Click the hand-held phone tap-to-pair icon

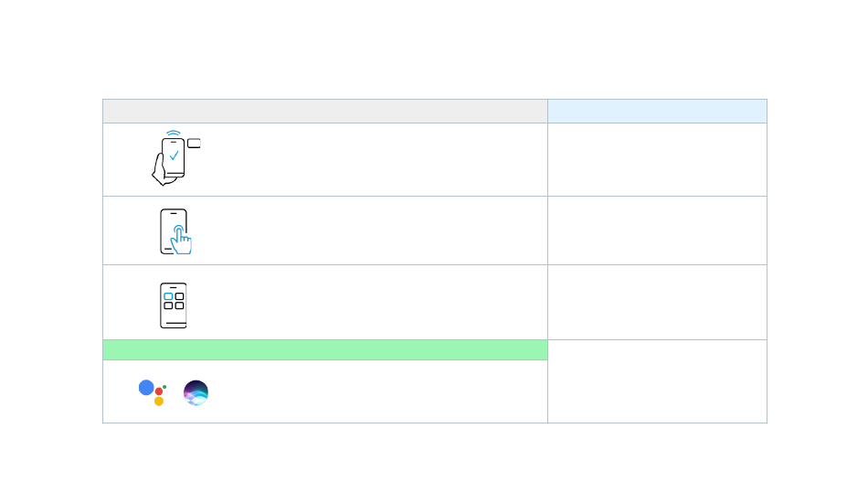pyautogui.click(x=172, y=158)
